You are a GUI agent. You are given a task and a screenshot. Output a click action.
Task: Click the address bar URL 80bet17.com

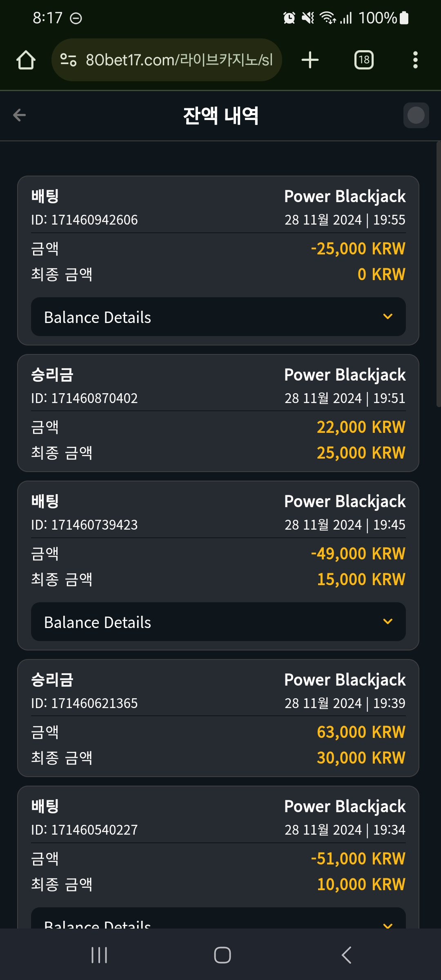tap(179, 60)
